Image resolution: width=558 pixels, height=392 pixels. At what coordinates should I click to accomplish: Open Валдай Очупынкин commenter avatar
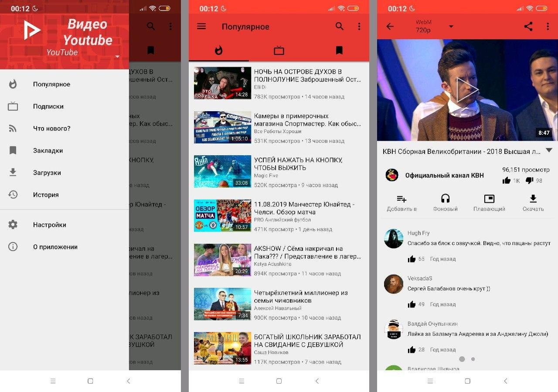[x=393, y=330]
